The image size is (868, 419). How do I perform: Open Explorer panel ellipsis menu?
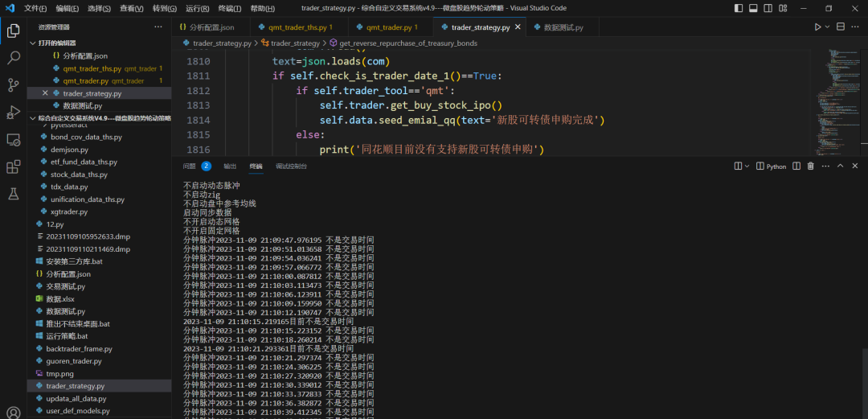point(158,27)
